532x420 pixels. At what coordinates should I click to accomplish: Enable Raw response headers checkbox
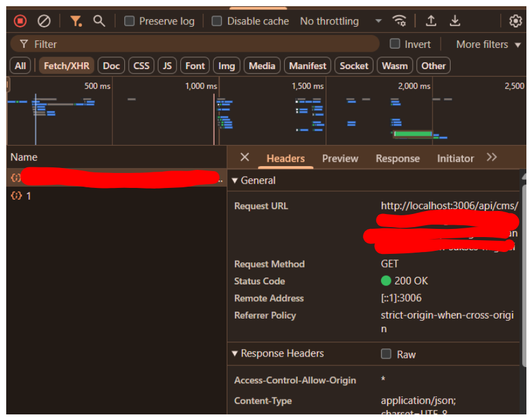tap(386, 354)
